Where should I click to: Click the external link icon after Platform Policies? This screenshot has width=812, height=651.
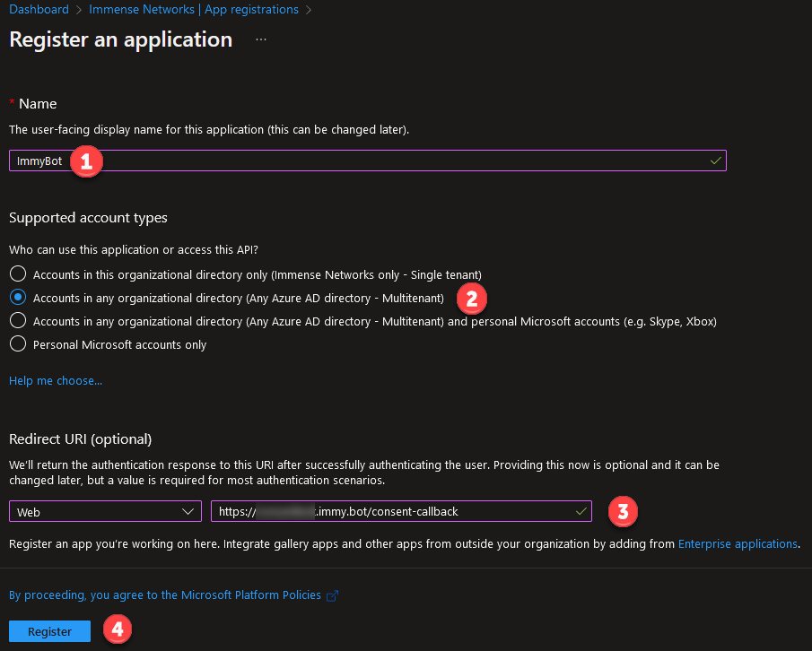click(333, 595)
